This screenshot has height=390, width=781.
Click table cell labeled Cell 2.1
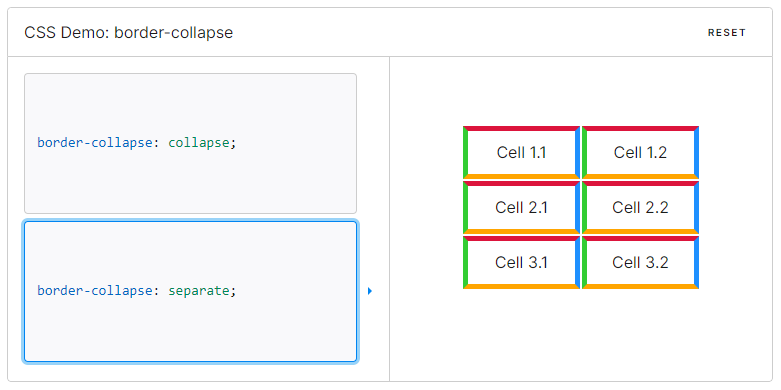pos(521,207)
